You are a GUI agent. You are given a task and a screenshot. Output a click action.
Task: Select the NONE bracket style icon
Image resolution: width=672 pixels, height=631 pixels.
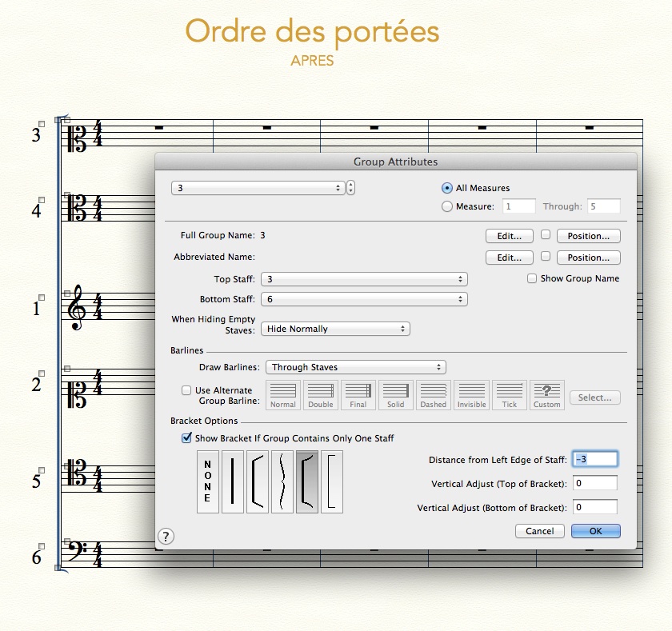point(207,481)
